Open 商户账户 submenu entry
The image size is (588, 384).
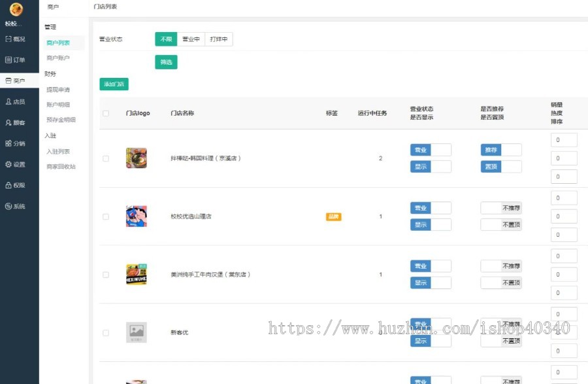[x=58, y=58]
